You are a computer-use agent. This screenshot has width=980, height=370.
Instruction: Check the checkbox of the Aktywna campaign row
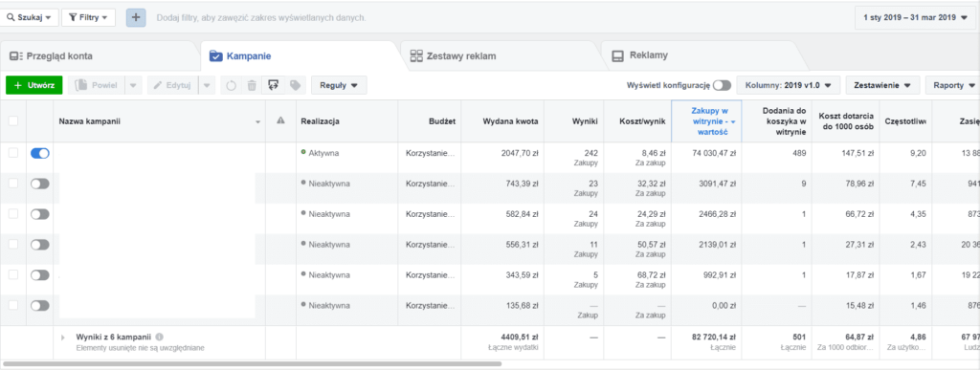click(x=13, y=153)
